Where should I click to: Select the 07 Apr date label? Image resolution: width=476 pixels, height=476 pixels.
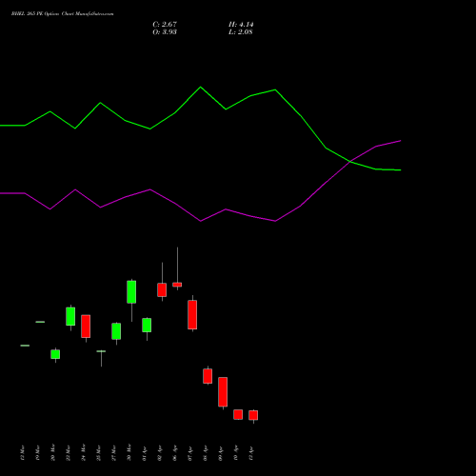pyautogui.click(x=190, y=452)
